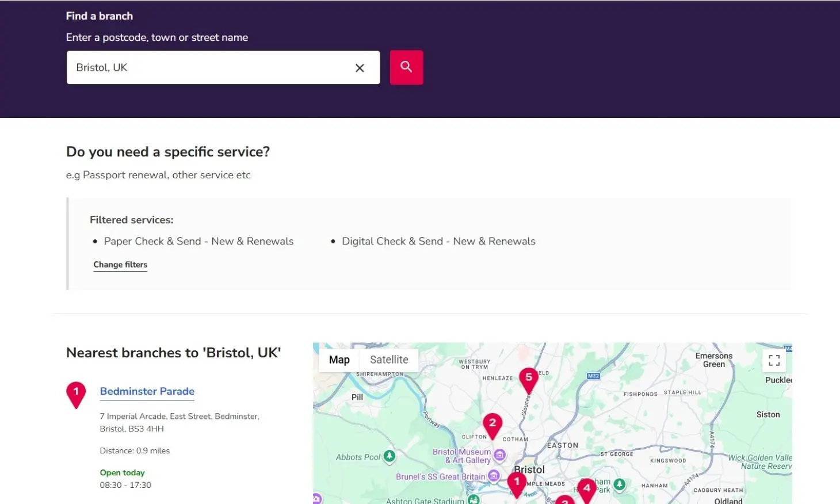The width and height of the screenshot is (840, 504).
Task: Open the Change filters link
Action: click(x=120, y=265)
